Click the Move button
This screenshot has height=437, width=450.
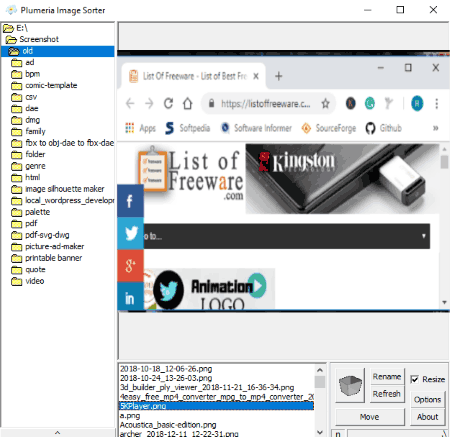pos(370,417)
